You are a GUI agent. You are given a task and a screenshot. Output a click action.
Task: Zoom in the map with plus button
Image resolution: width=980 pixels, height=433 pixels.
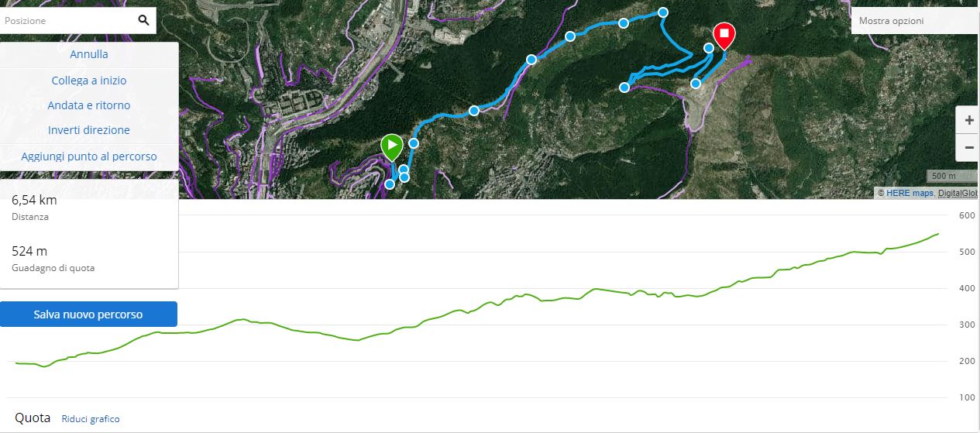click(969, 121)
